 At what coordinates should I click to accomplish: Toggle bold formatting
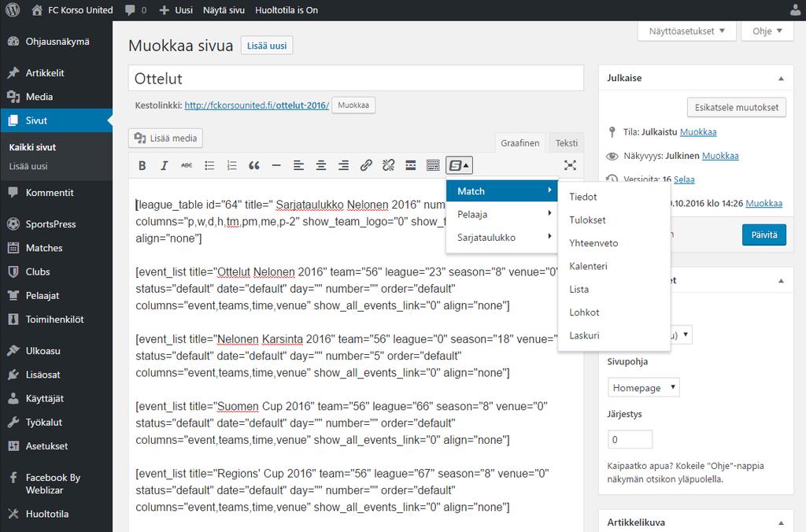pyautogui.click(x=142, y=165)
